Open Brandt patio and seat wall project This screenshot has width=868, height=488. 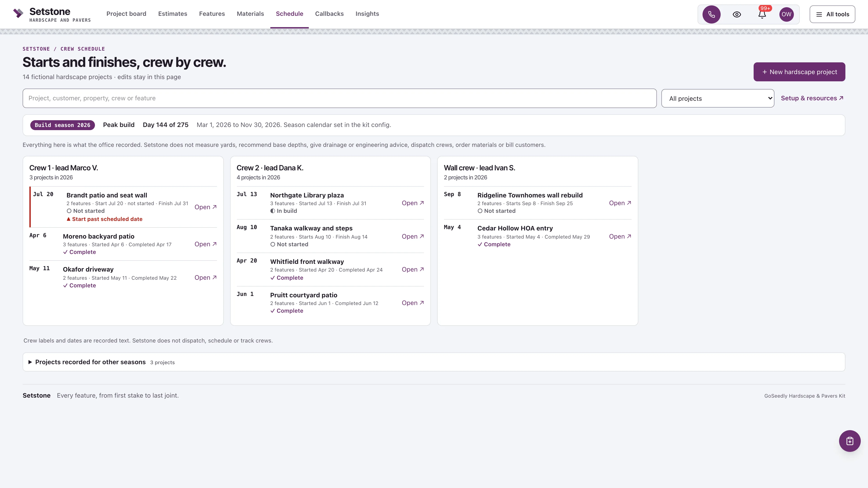pos(205,207)
